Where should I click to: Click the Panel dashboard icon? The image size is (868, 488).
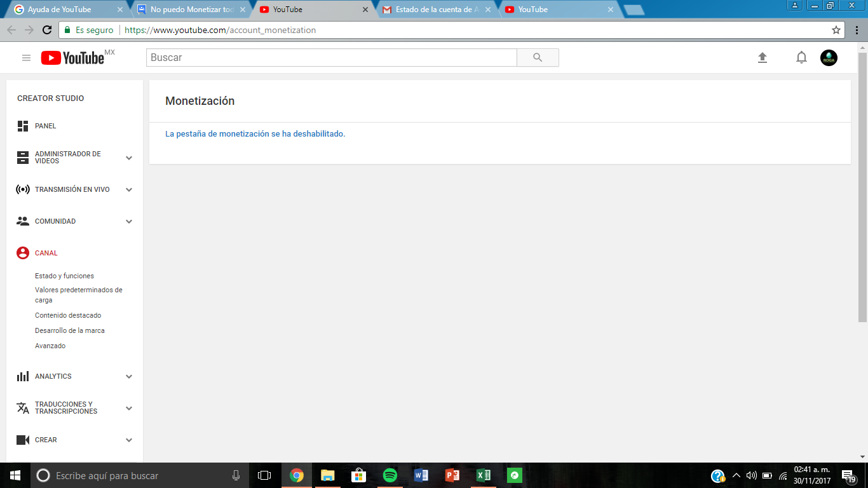(23, 126)
